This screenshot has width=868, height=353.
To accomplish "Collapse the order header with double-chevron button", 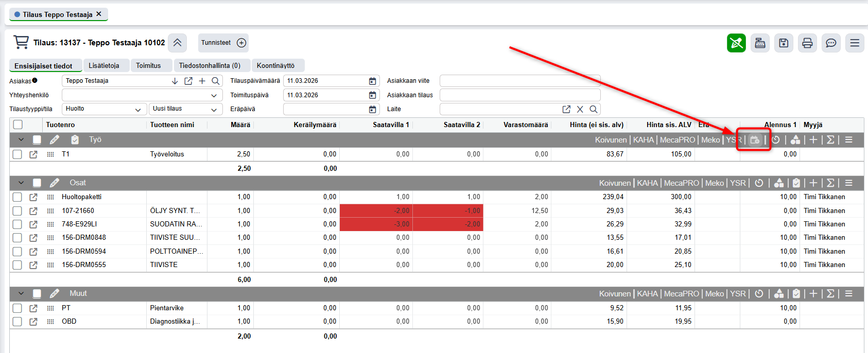I will point(177,43).
